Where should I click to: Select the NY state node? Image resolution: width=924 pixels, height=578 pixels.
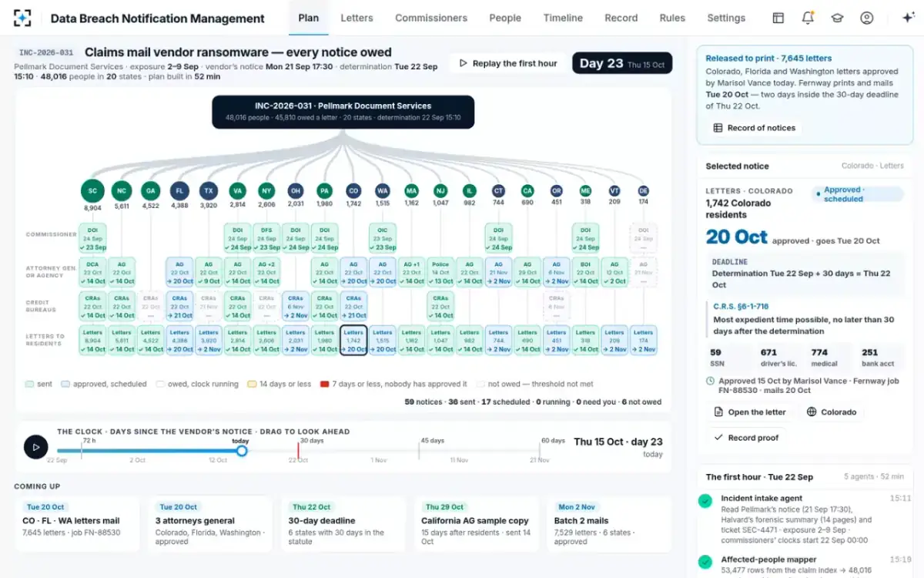coord(266,191)
